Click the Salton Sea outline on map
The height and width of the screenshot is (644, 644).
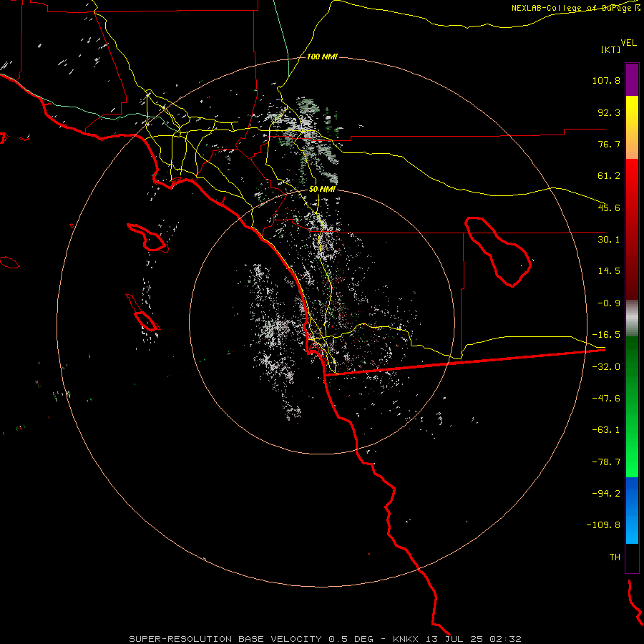[498, 251]
